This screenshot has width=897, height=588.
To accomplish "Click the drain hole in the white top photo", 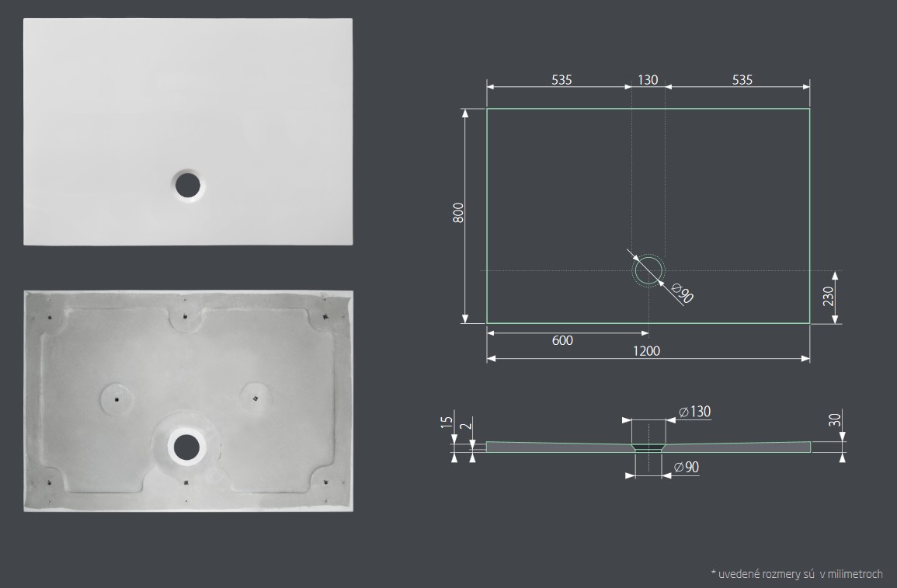I will (188, 185).
